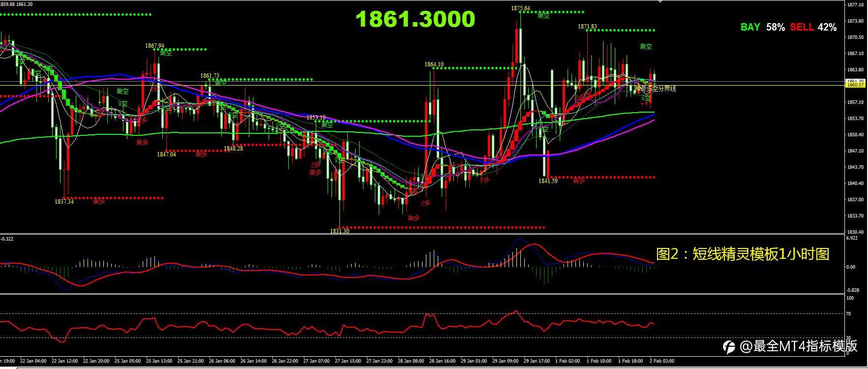Click the 25 Jan 05:00 time label
The height and width of the screenshot is (369, 868).
click(x=127, y=361)
